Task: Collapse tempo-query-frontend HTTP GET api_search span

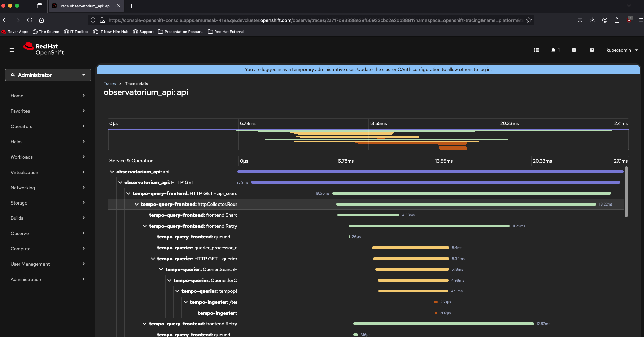Action: click(128, 193)
